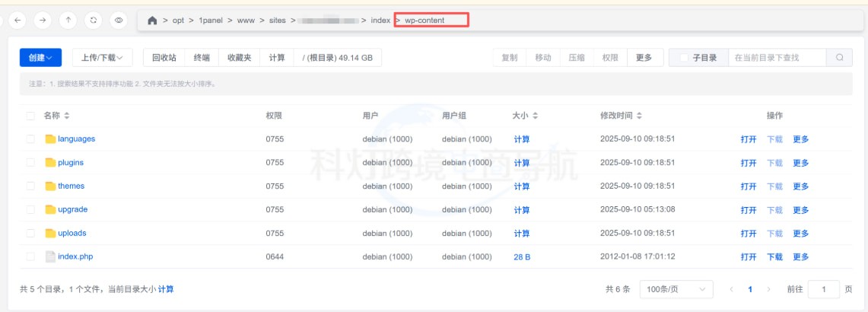Enable the 子目录 subdirectory checkbox
868x312 pixels.
(x=684, y=58)
